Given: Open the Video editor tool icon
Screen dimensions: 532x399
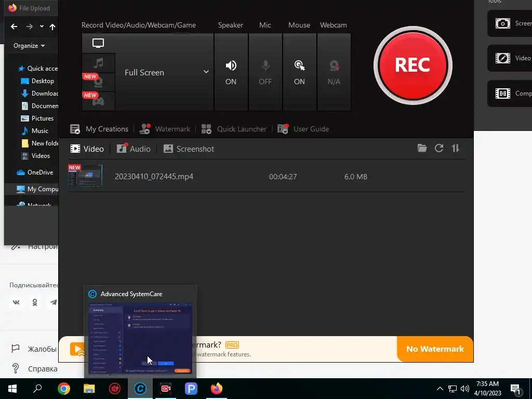Looking at the screenshot, I should coord(502,58).
